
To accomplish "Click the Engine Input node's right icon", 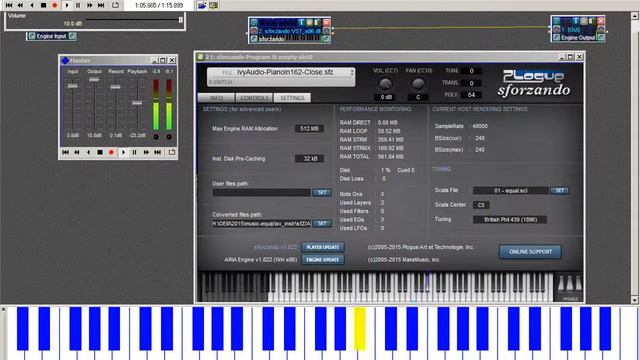I will pyautogui.click(x=72, y=36).
